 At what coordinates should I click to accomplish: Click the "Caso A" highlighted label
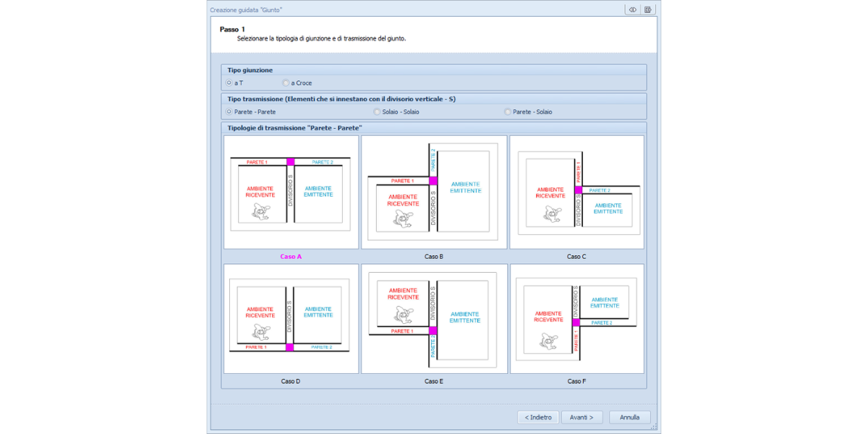pos(291,256)
